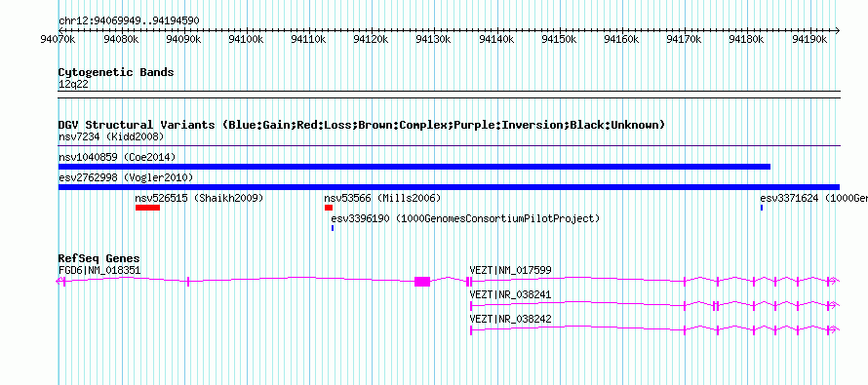Click the VEZT|NR_038241 transcript end arrow
Viewport: 868px width, 385px height.
click(x=834, y=305)
